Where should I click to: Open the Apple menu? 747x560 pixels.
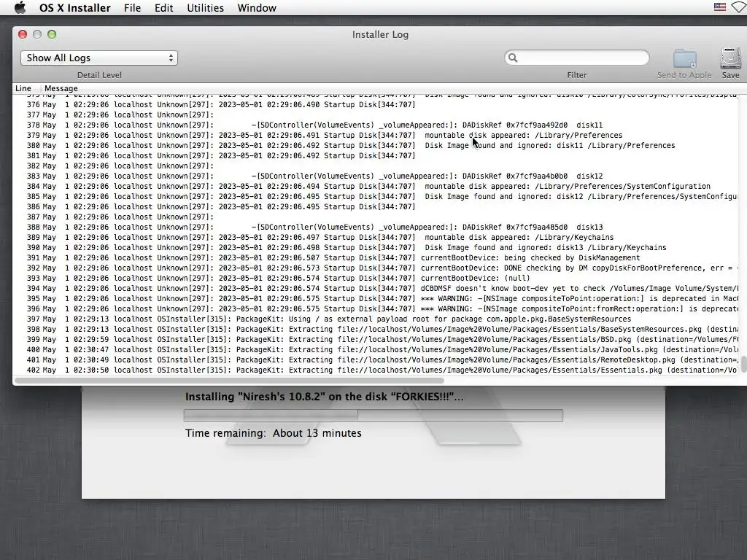pos(20,7)
